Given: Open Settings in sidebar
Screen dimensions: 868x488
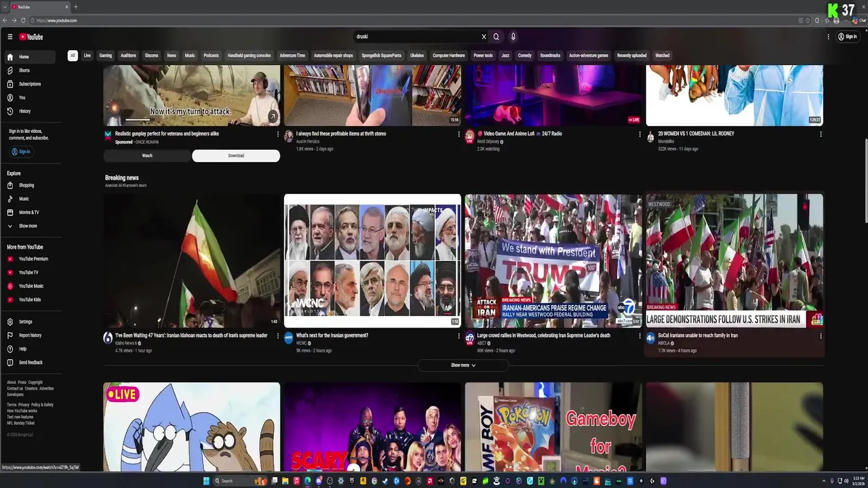Looking at the screenshot, I should coord(31,322).
